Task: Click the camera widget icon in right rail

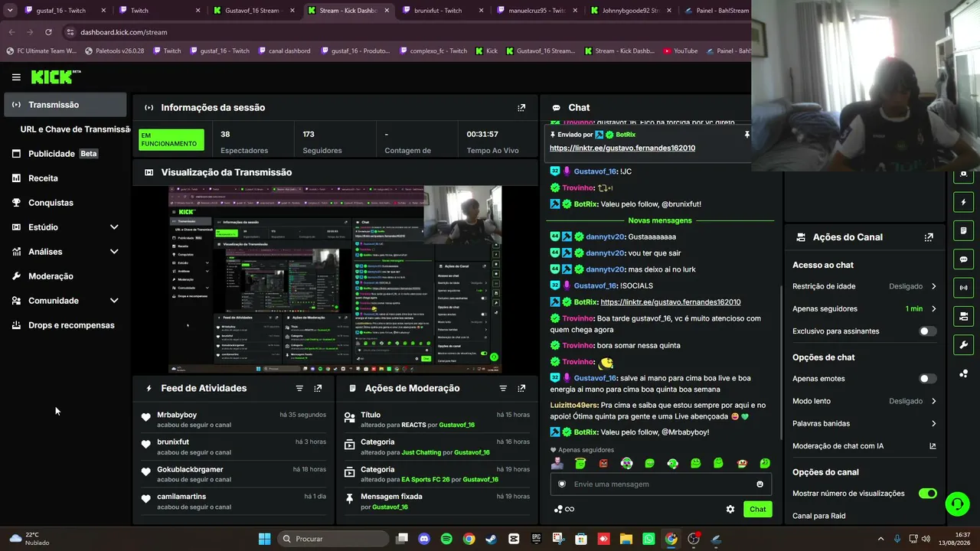Action: [x=964, y=316]
